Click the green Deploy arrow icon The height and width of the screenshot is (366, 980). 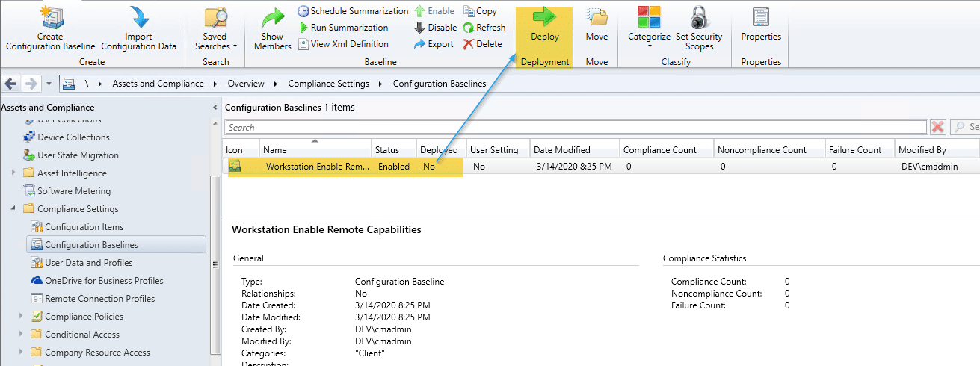[544, 18]
